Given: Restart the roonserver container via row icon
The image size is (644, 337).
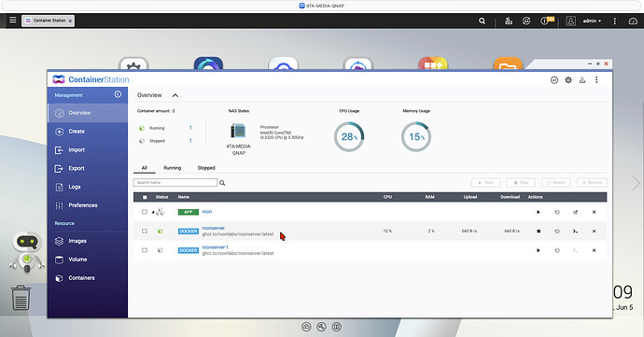Looking at the screenshot, I should (557, 231).
